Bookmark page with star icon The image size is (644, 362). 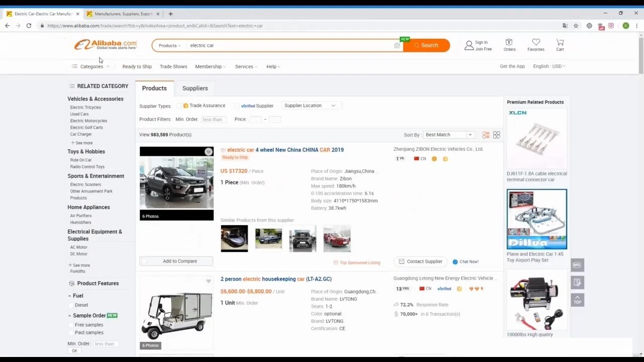(576, 26)
